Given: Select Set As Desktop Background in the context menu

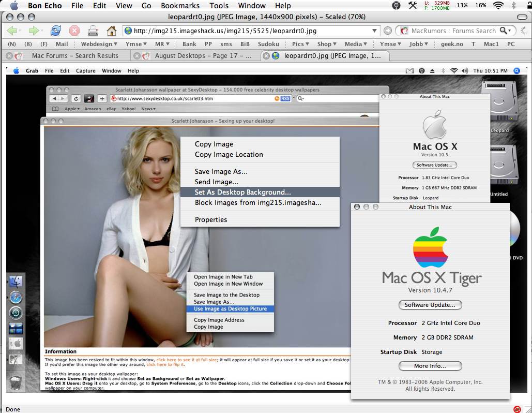Looking at the screenshot, I should pyautogui.click(x=260, y=192).
